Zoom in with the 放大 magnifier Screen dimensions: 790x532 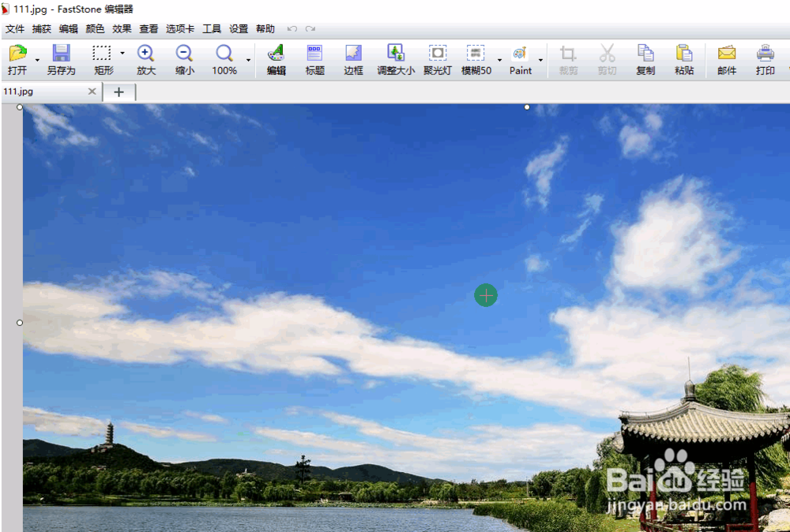pos(146,59)
